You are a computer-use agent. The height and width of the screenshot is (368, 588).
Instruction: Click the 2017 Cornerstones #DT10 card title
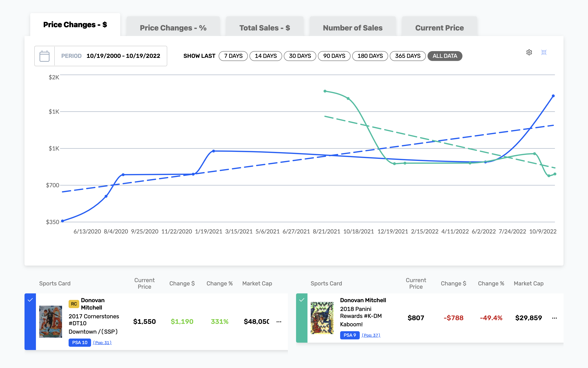click(x=94, y=320)
